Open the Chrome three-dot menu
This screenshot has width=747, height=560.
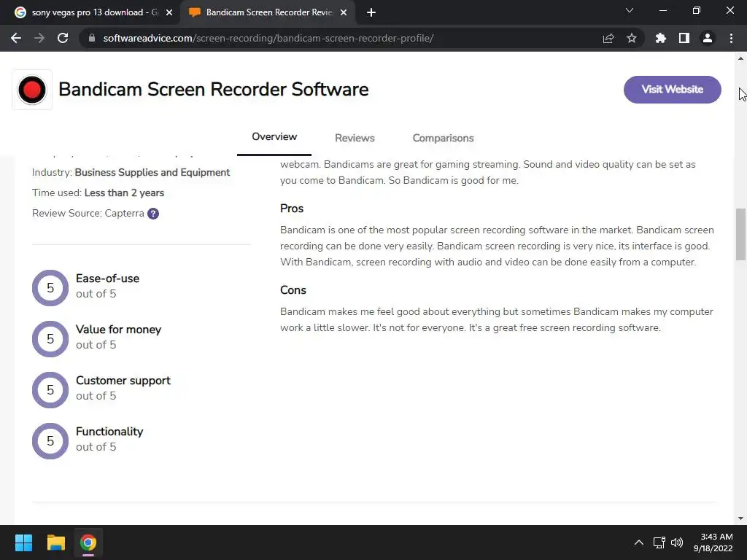click(731, 38)
